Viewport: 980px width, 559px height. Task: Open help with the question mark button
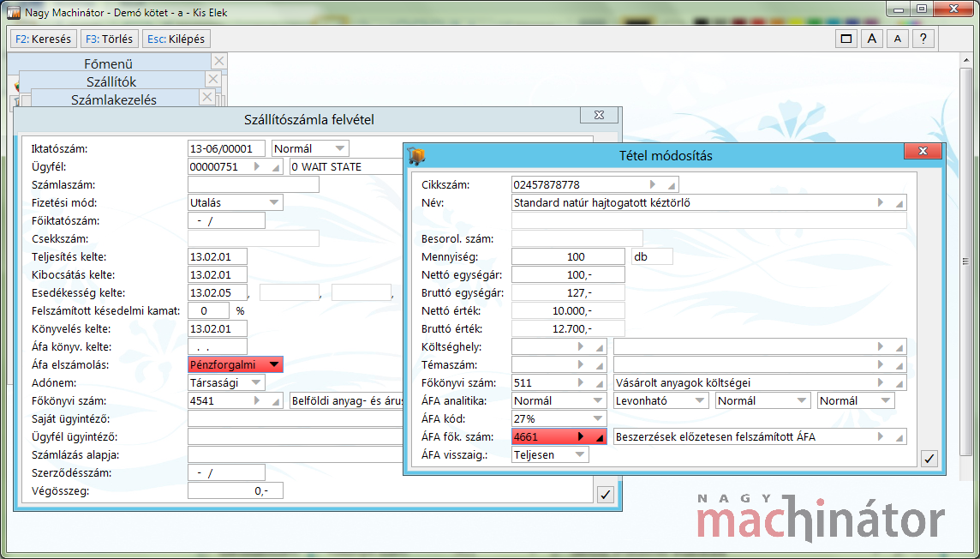point(923,39)
